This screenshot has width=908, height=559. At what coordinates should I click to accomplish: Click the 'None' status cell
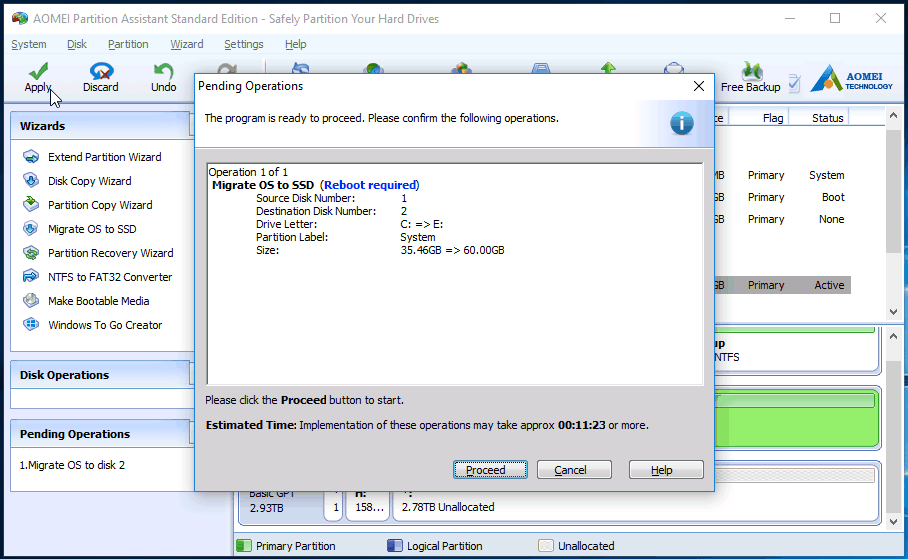pos(831,219)
